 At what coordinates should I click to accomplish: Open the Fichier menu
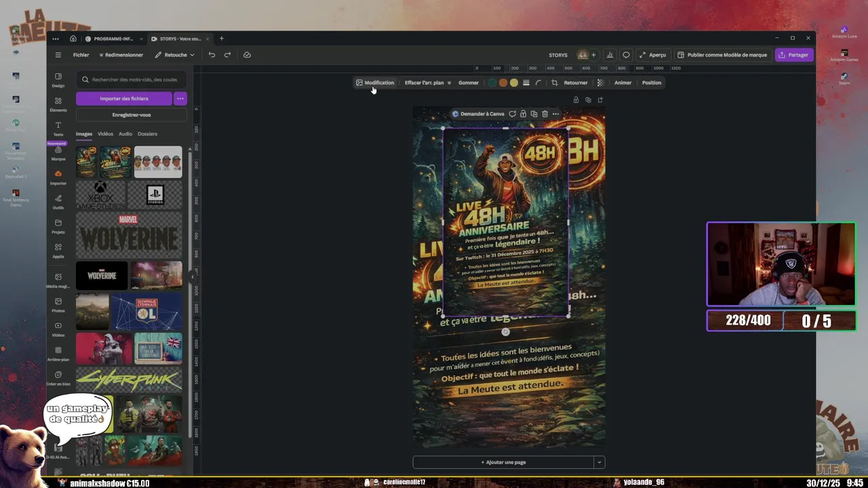point(81,55)
